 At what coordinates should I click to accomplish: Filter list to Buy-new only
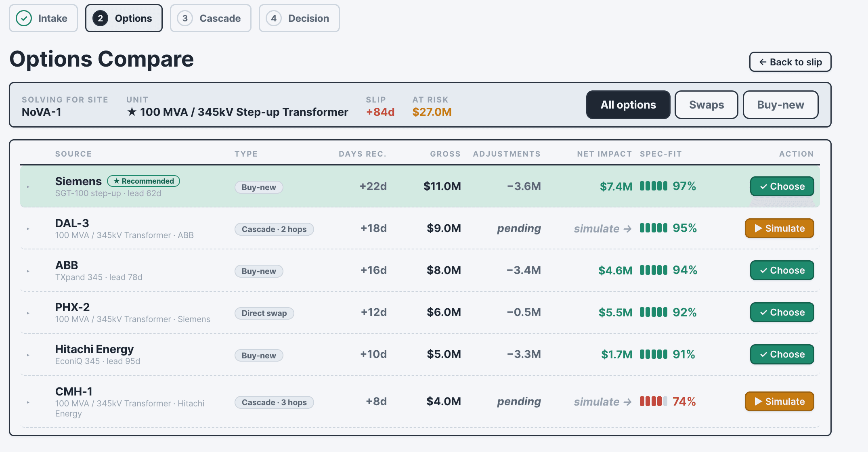click(781, 105)
